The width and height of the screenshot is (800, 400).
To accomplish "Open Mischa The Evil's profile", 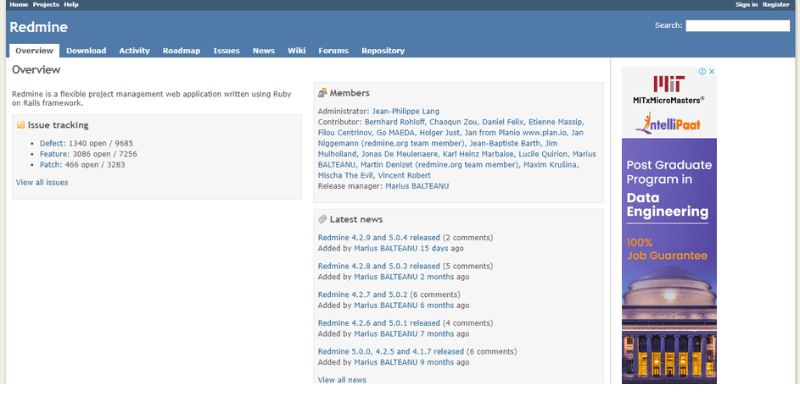I will click(346, 176).
